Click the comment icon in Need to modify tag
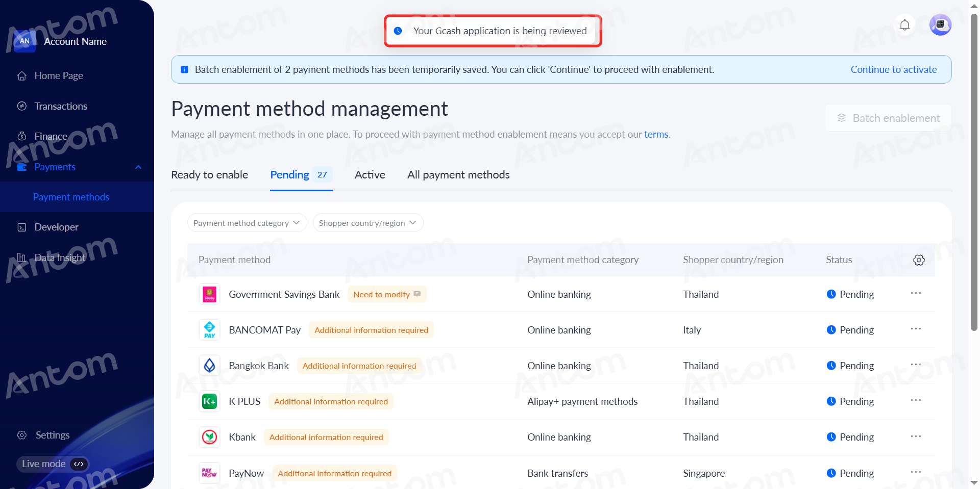The height and width of the screenshot is (489, 980). pyautogui.click(x=417, y=294)
